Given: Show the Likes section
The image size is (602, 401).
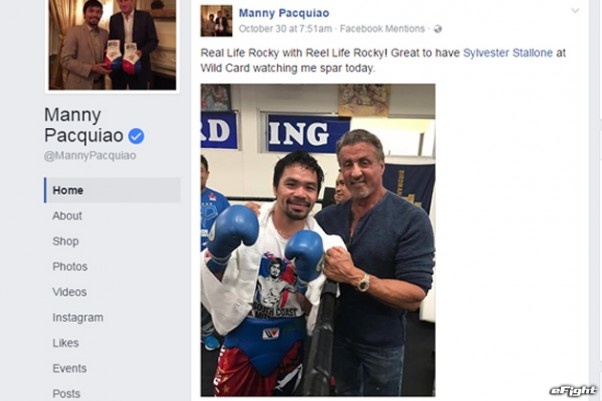Looking at the screenshot, I should (x=66, y=343).
